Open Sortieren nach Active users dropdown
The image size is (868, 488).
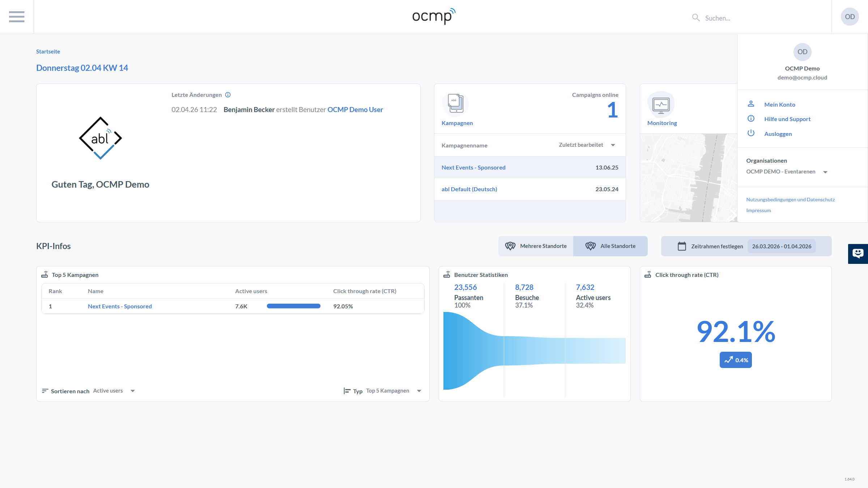132,391
